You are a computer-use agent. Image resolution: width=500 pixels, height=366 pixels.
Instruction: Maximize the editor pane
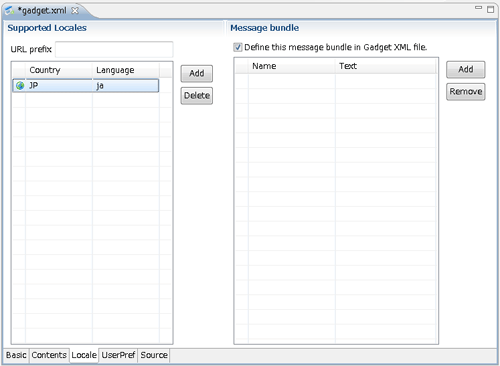(490, 9)
